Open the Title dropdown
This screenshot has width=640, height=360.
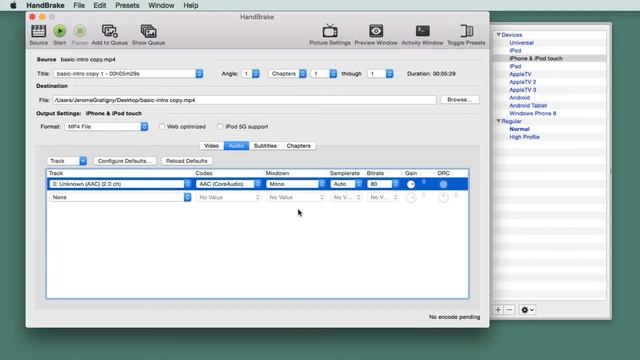[128, 73]
